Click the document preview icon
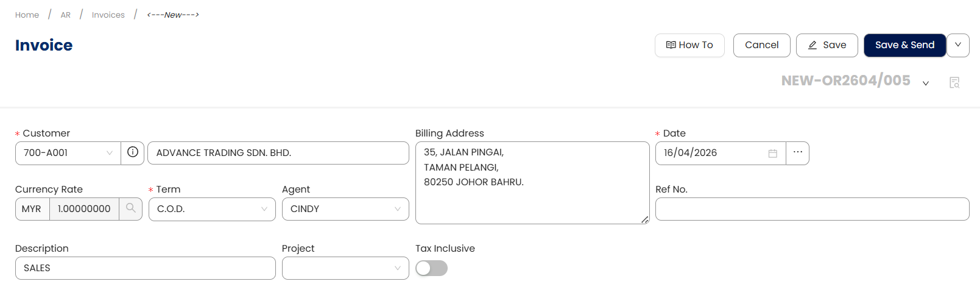Screen dimensions: 980x298 tap(954, 82)
